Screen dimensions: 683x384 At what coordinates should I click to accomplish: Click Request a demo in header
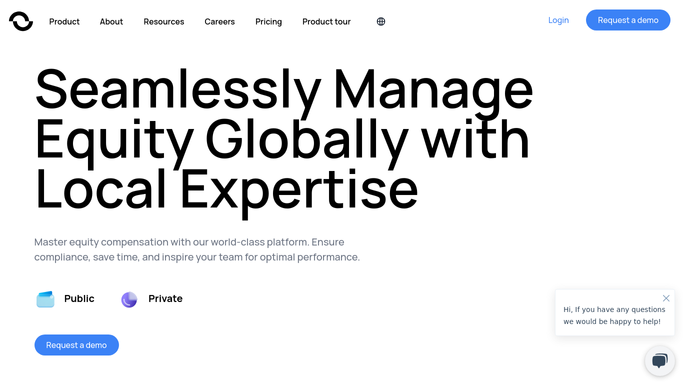(x=628, y=20)
